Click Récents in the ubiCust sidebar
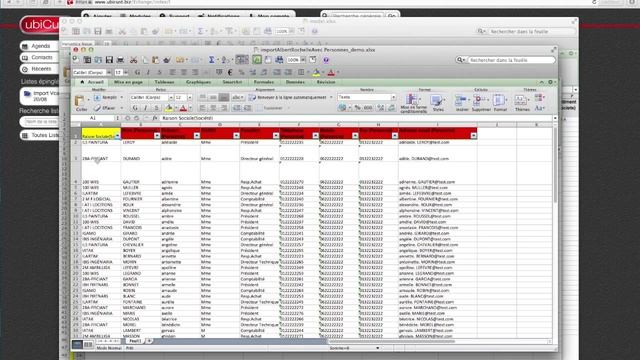 pyautogui.click(x=40, y=69)
